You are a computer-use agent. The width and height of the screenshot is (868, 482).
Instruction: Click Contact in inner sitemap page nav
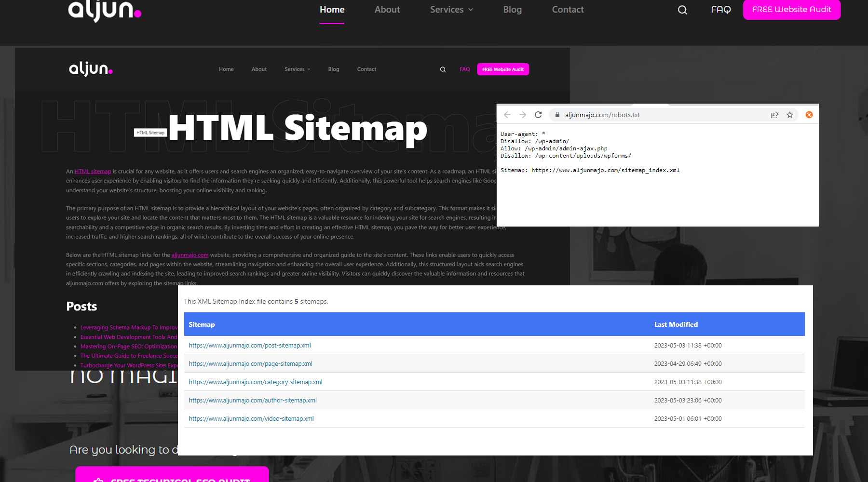[366, 69]
